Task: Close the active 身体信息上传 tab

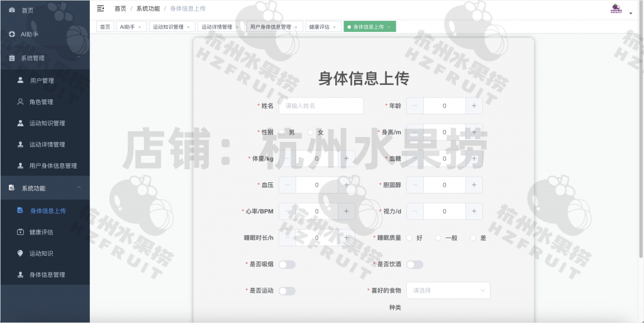Action: (x=389, y=27)
